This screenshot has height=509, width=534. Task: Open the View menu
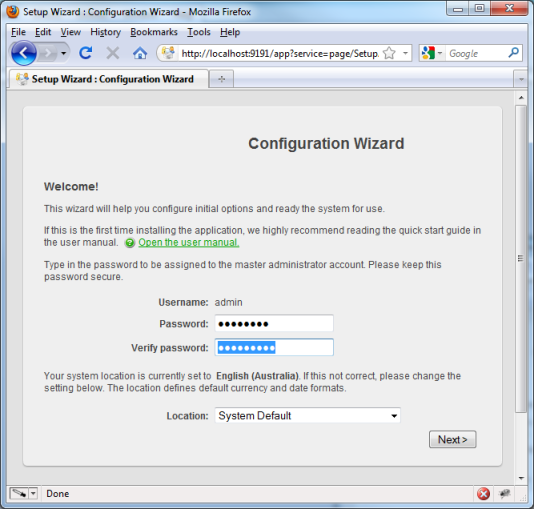70,32
